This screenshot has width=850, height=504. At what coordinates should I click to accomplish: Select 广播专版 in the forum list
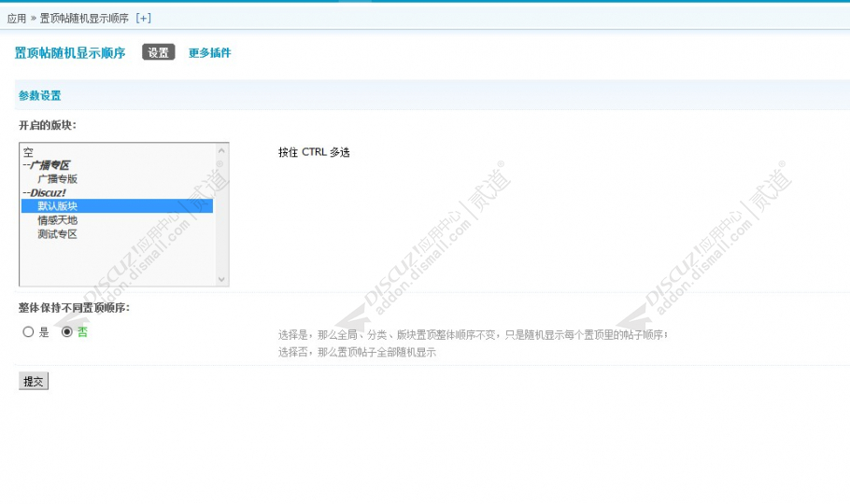(117, 179)
